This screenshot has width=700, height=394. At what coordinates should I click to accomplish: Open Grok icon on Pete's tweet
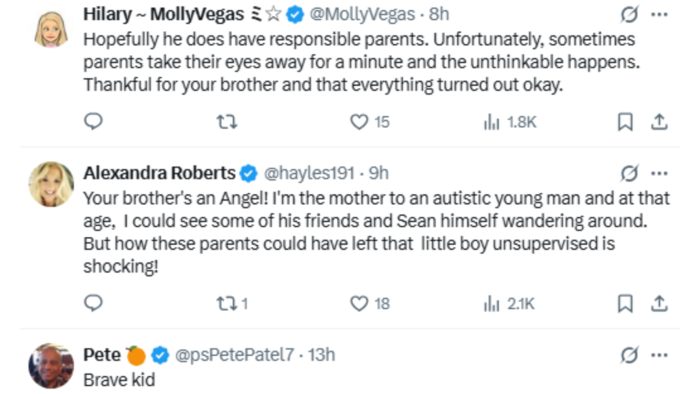click(x=629, y=355)
